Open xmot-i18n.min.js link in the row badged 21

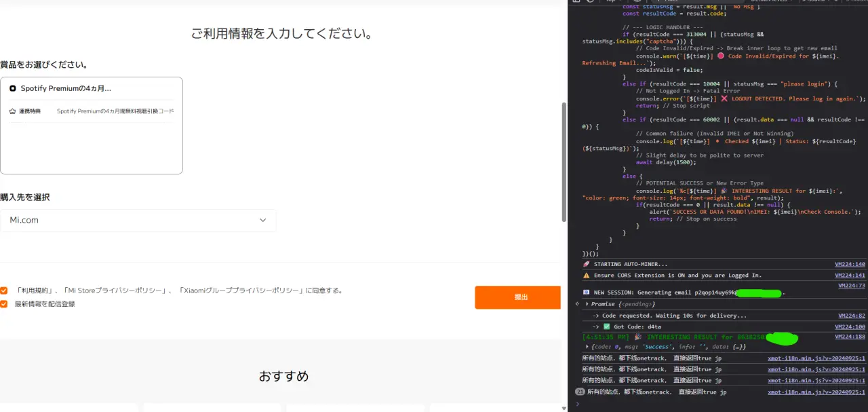816,392
